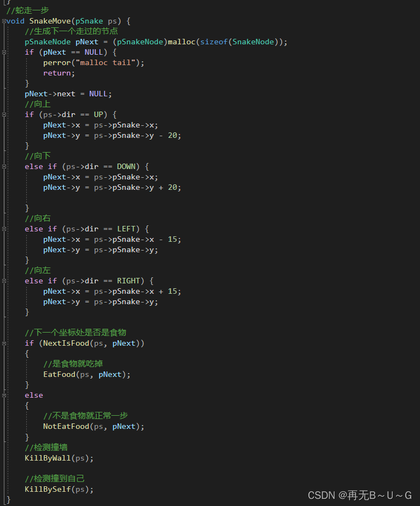
Task: Click the line with x + 15
Action: coord(112,292)
